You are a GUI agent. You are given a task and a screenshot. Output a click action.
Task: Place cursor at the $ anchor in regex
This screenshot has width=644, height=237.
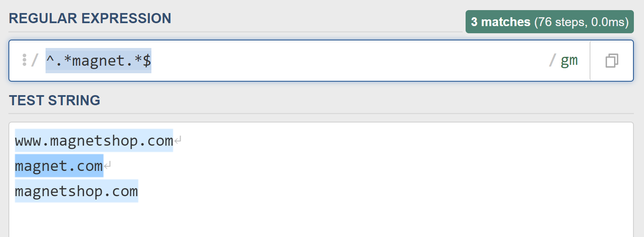click(x=147, y=61)
